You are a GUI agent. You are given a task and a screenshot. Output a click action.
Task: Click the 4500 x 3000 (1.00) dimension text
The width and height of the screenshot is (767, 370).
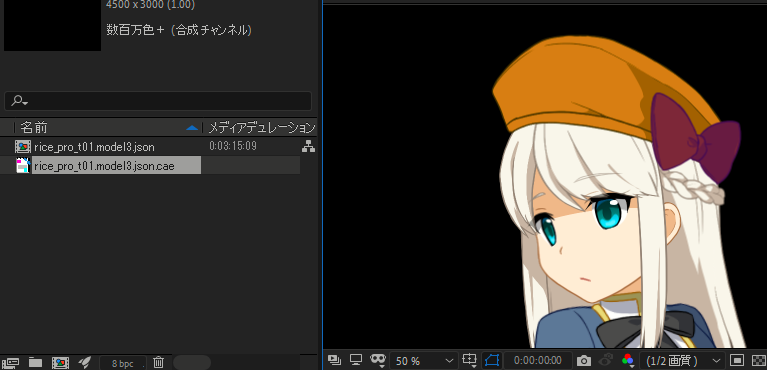[x=150, y=5]
